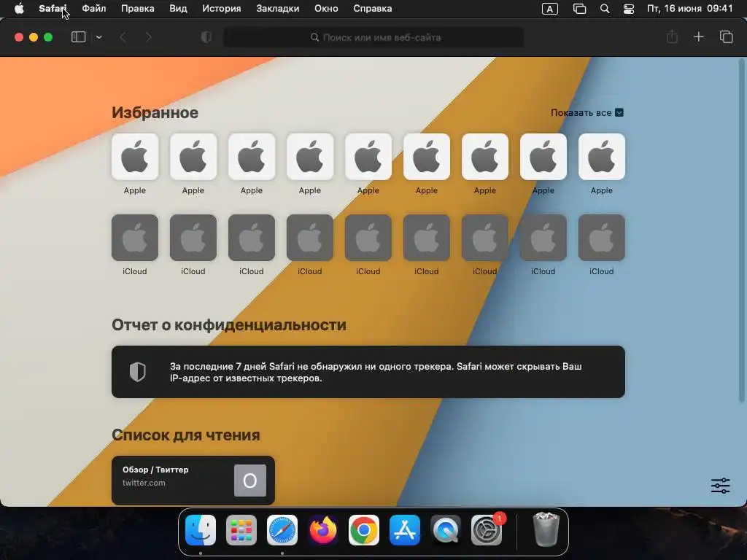Open QuickTime Player from the Dock
The height and width of the screenshot is (560, 747).
tap(446, 530)
